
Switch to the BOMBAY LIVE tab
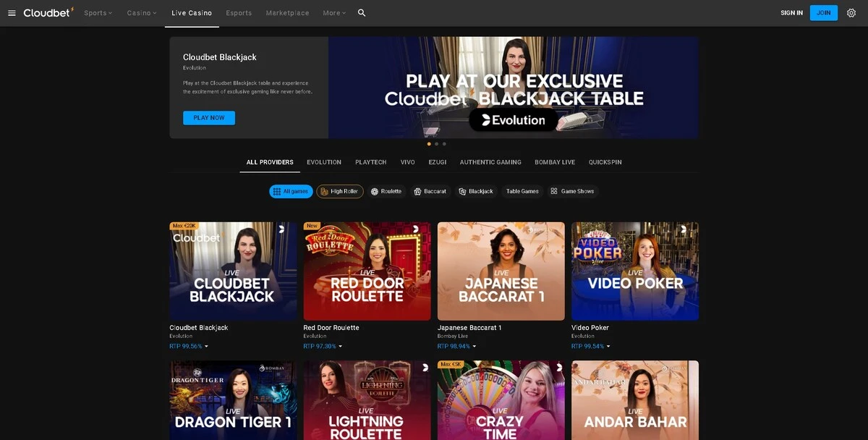pyautogui.click(x=555, y=162)
